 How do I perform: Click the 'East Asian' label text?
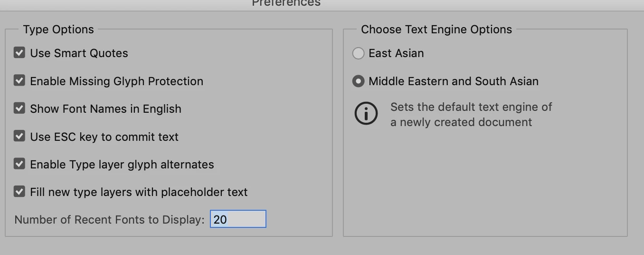point(396,53)
